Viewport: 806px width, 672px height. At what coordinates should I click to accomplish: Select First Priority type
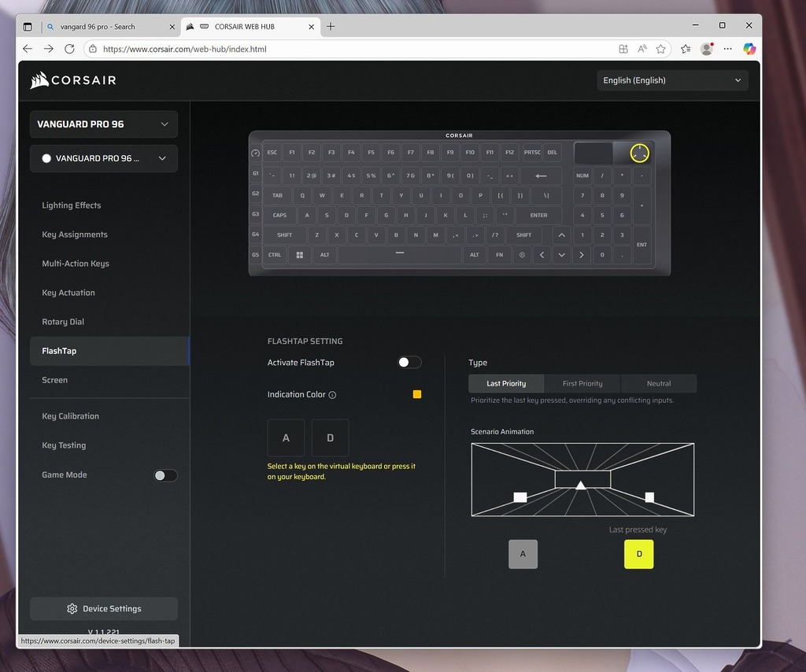tap(582, 384)
